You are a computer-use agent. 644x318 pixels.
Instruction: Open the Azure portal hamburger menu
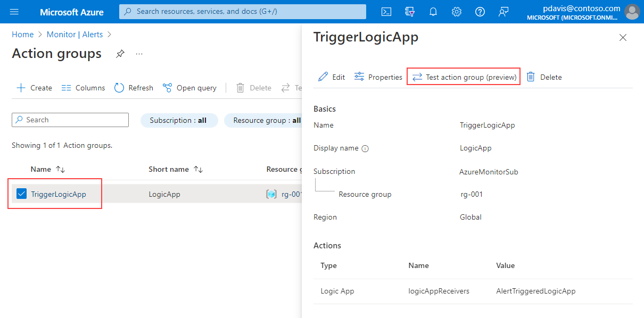(14, 12)
